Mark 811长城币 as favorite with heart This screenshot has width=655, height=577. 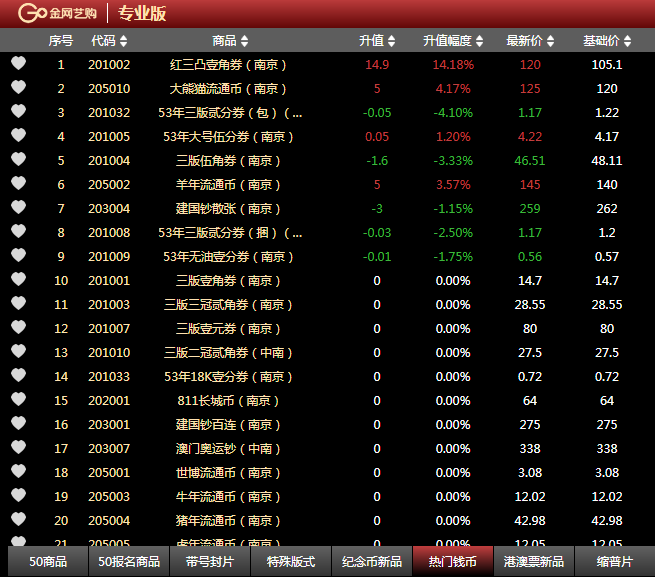18,399
